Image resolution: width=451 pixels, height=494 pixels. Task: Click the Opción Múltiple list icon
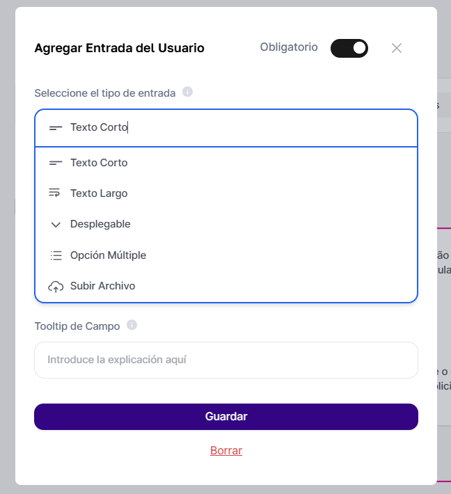(56, 255)
